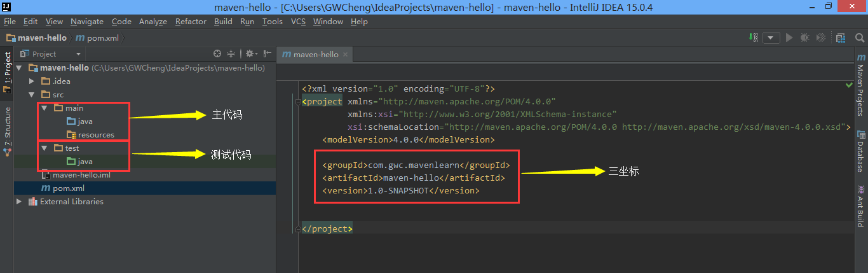Open the Run menu
The height and width of the screenshot is (273, 868).
(x=247, y=21)
